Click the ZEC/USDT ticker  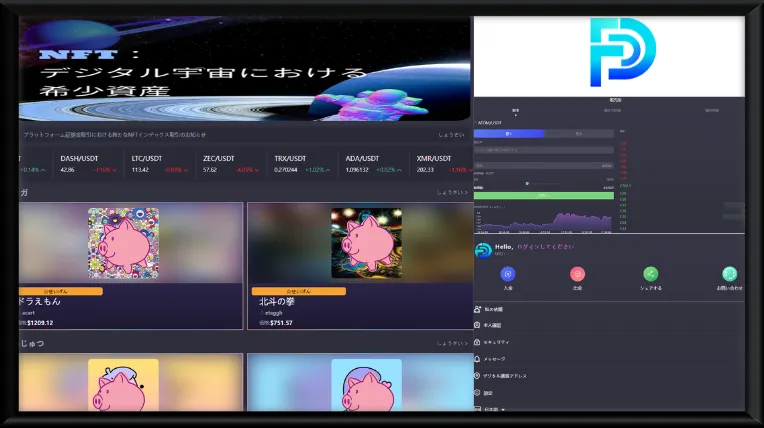(230, 164)
